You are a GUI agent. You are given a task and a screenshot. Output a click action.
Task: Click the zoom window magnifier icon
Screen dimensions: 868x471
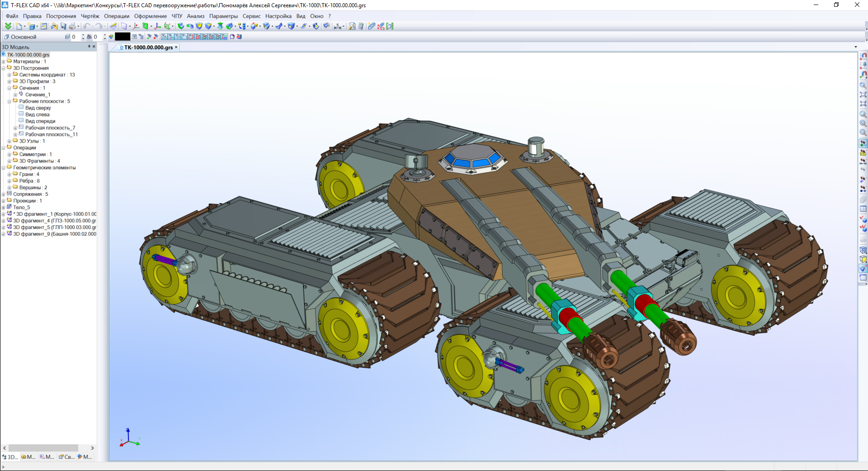[x=863, y=85]
